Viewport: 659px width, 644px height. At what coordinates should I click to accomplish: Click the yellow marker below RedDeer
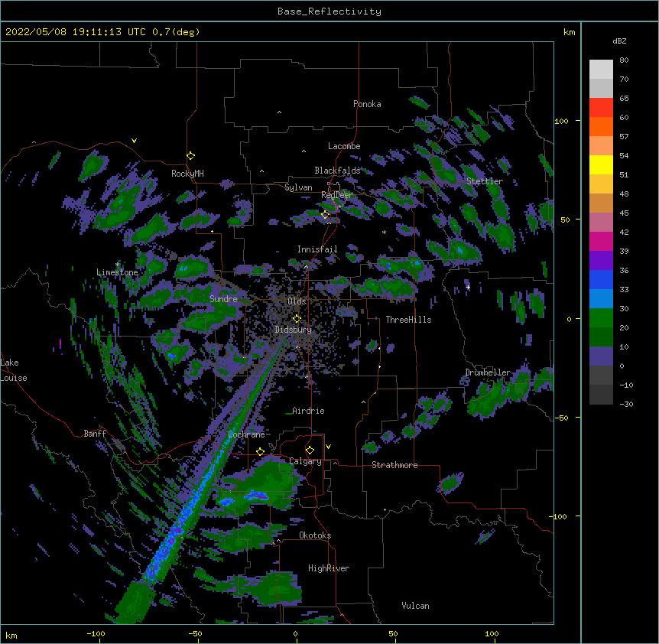pyautogui.click(x=326, y=214)
